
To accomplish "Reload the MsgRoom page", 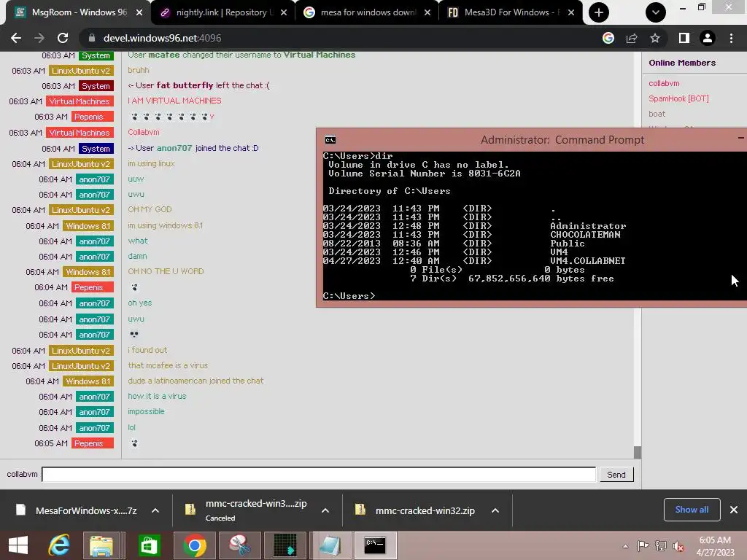I will pyautogui.click(x=63, y=38).
